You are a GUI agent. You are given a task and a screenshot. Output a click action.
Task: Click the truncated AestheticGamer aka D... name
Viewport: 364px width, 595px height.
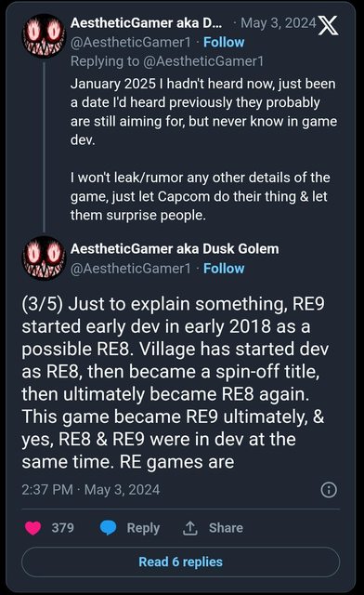pos(147,22)
